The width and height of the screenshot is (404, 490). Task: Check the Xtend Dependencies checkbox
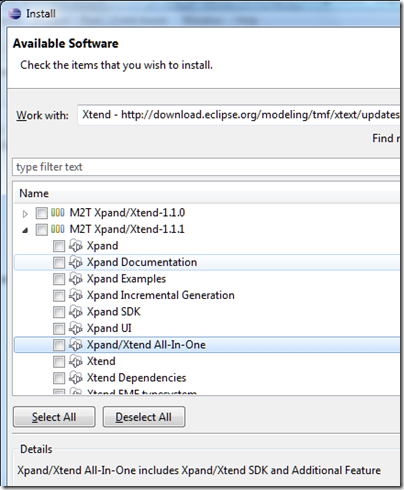(59, 378)
